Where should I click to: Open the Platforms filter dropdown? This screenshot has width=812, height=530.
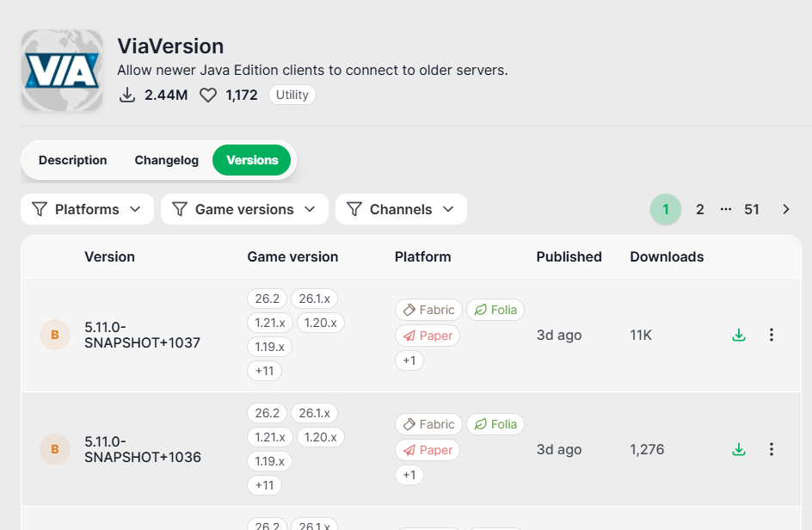point(87,209)
